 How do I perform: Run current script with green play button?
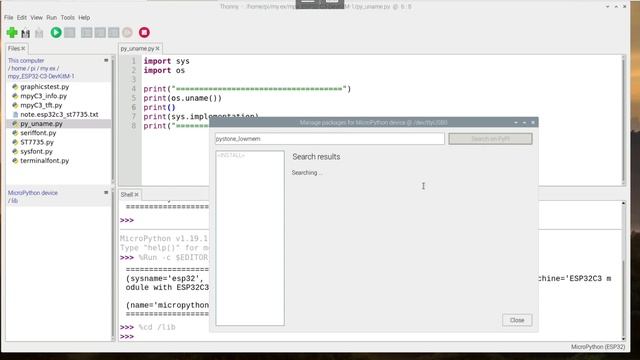56,33
